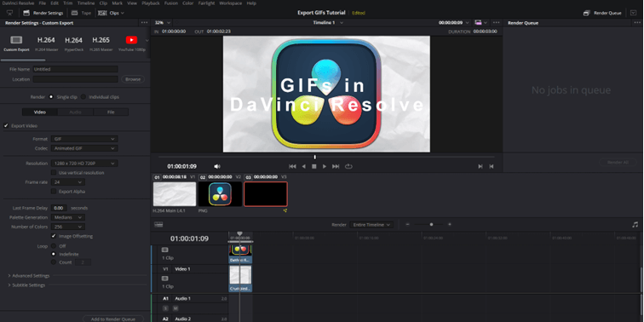Click the speaker volume icon
Viewport: 644px width, 322px height.
(x=217, y=166)
